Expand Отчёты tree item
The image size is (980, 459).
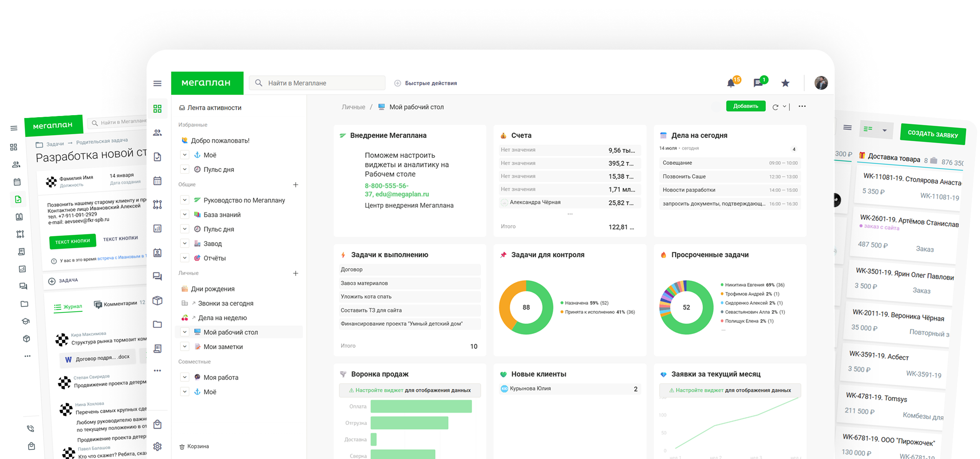click(x=185, y=258)
